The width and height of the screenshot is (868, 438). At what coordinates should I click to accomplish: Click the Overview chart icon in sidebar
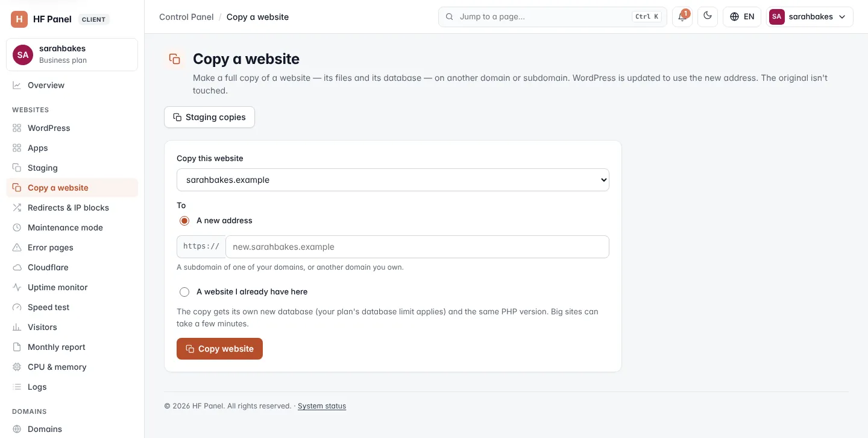point(17,85)
